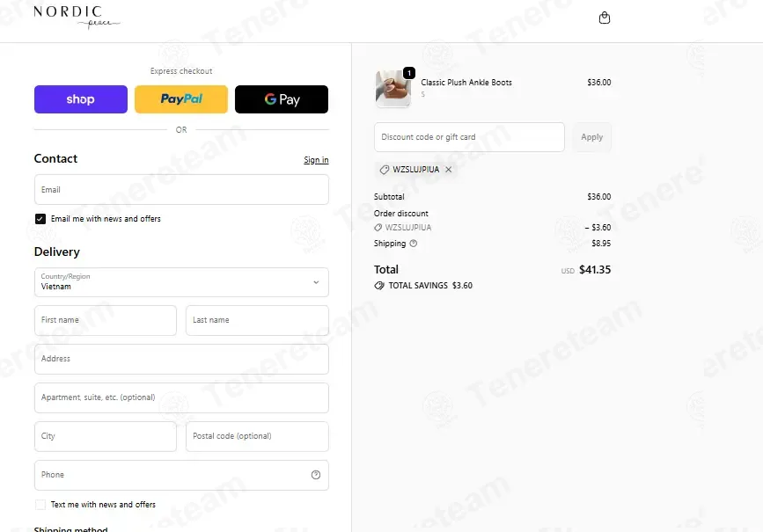Choose Google Pay express checkout
The height and width of the screenshot is (532, 763).
[282, 99]
